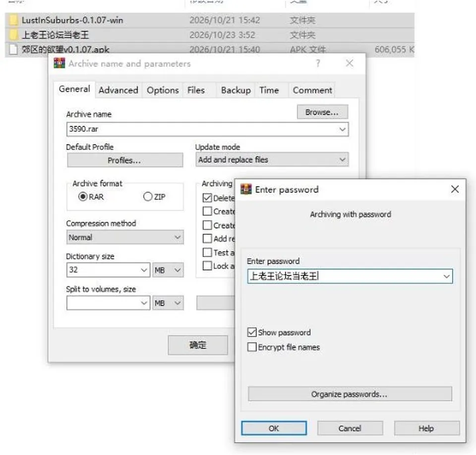Select the General tab

(x=74, y=89)
